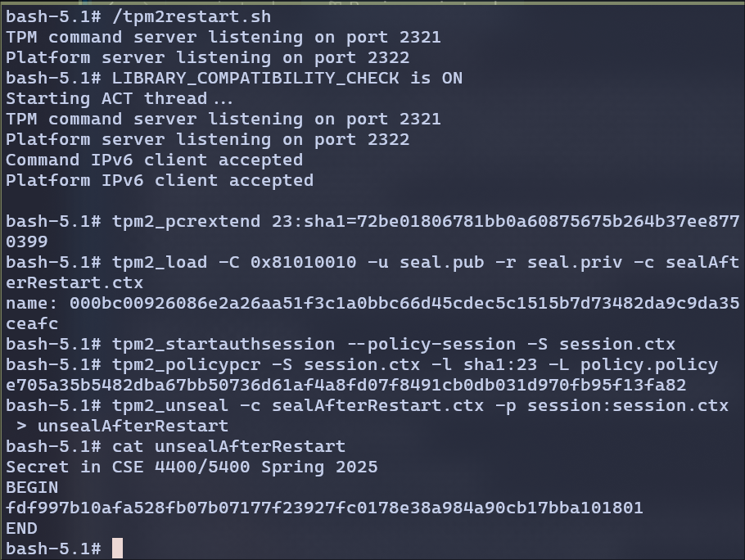Click the tpm2_load command word

(160, 263)
